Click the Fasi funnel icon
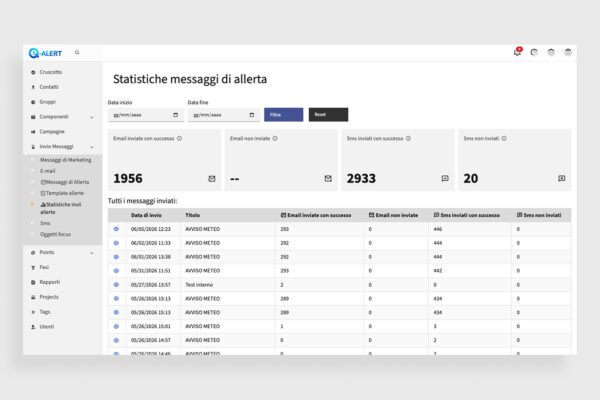Image resolution: width=600 pixels, height=400 pixels. [33, 268]
